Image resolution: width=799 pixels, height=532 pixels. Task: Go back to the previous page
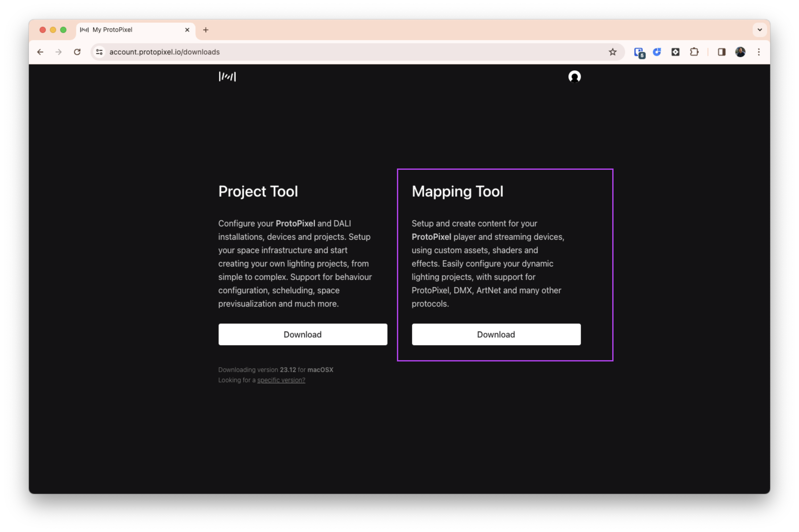tap(40, 52)
